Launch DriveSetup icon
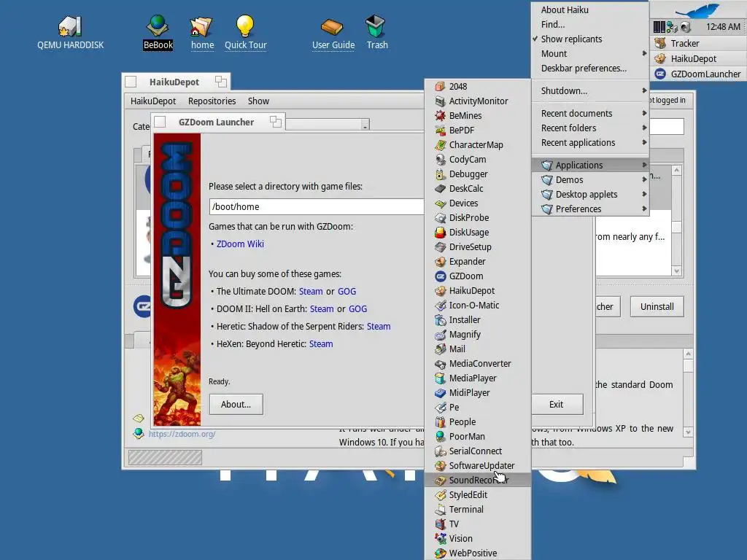Screen dimensions: 747x560 440,247
